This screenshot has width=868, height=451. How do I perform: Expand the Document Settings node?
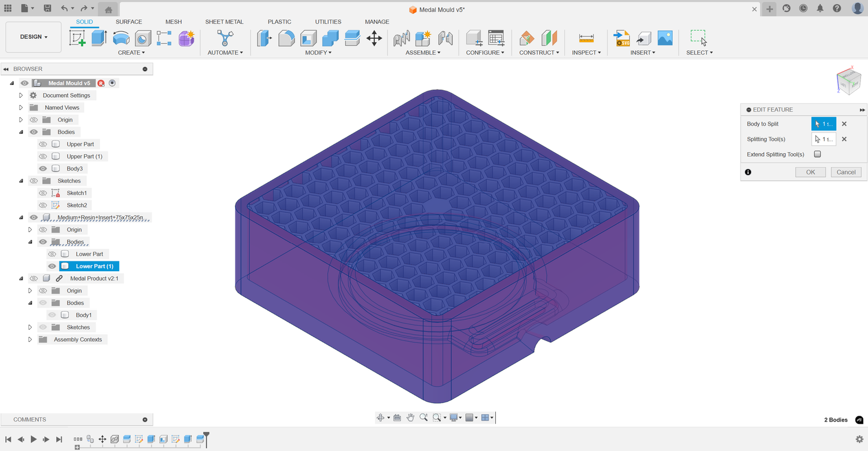tap(21, 95)
